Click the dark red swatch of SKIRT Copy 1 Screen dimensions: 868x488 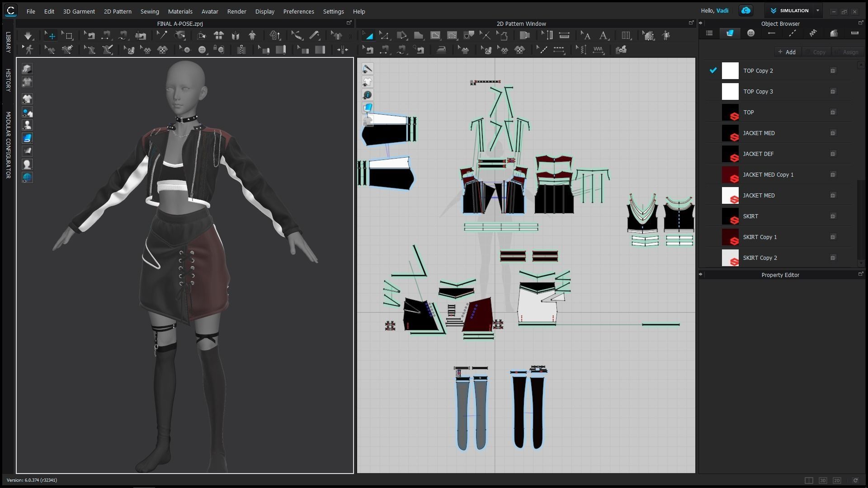730,237
